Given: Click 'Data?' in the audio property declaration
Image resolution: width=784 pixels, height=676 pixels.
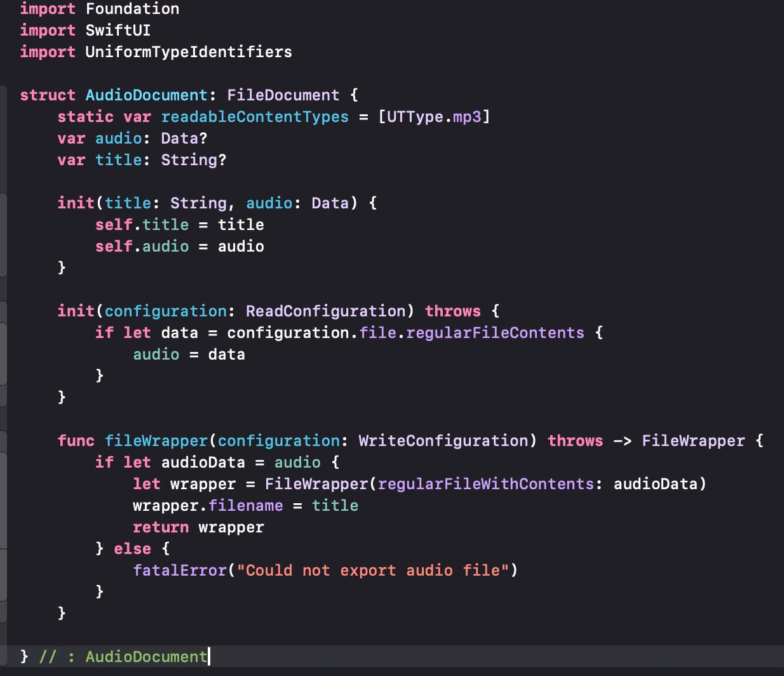Looking at the screenshot, I should (184, 139).
